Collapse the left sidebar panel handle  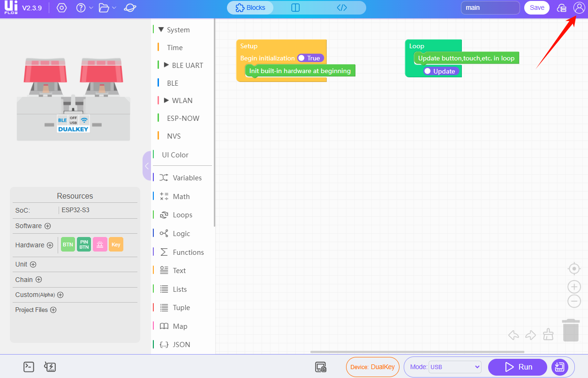point(147,166)
